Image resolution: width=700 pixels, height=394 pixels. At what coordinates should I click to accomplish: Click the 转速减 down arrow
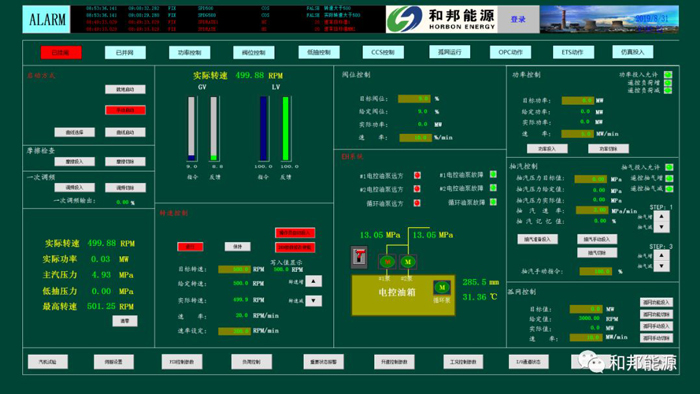[x=313, y=301]
